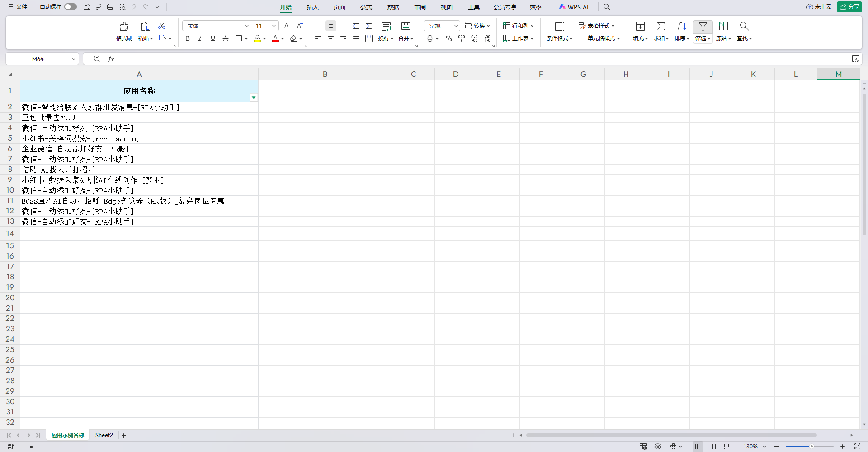This screenshot has width=868, height=452.
Task: Click the 未上云 cloud status button
Action: tap(819, 7)
